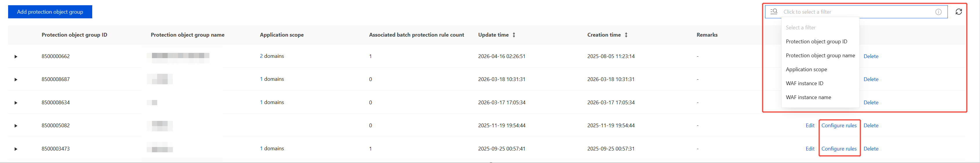Focus the Click to select a filter field

coord(856,12)
